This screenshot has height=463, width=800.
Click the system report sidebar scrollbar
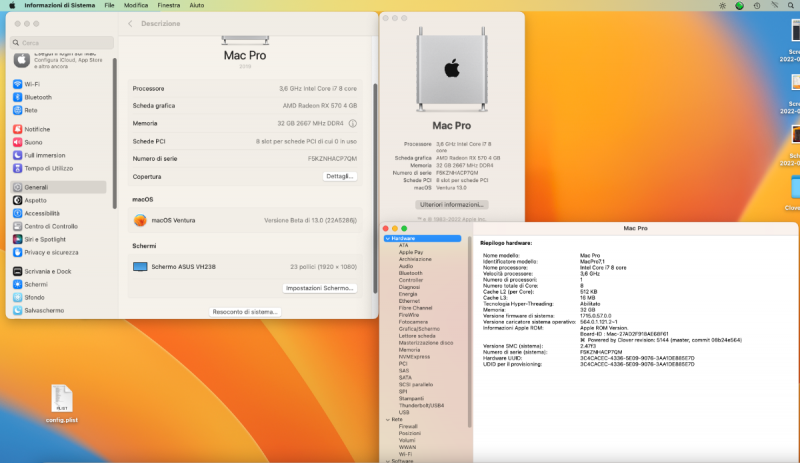pyautogui.click(x=469, y=332)
